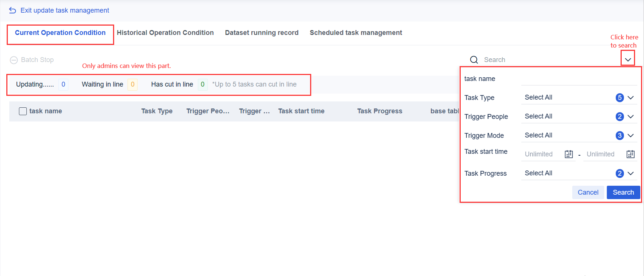
Task: Open Historical Operation Condition tab
Action: (165, 33)
